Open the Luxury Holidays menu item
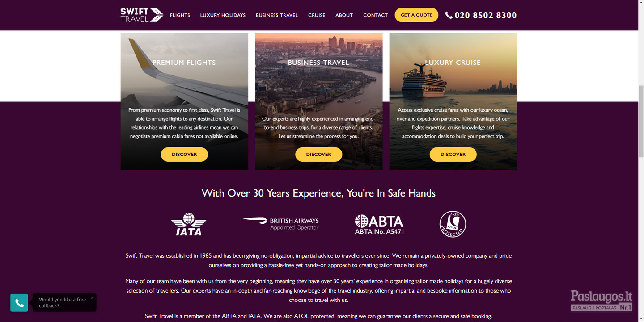Viewport: 644px width, 322px height. (223, 15)
